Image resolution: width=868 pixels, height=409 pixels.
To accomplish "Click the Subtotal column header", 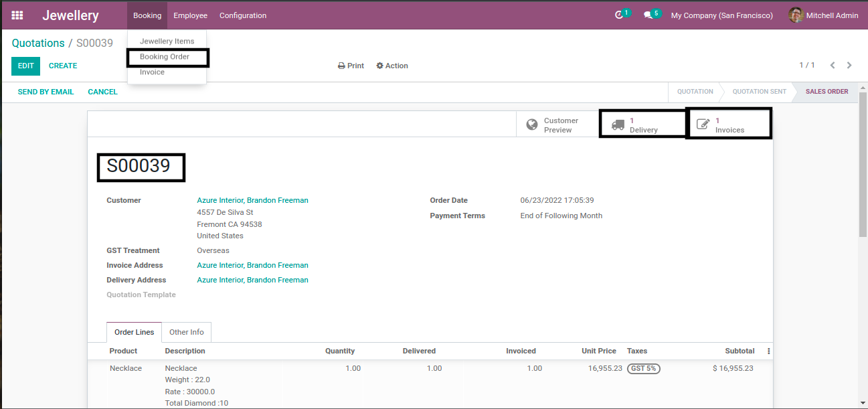I will click(x=740, y=351).
